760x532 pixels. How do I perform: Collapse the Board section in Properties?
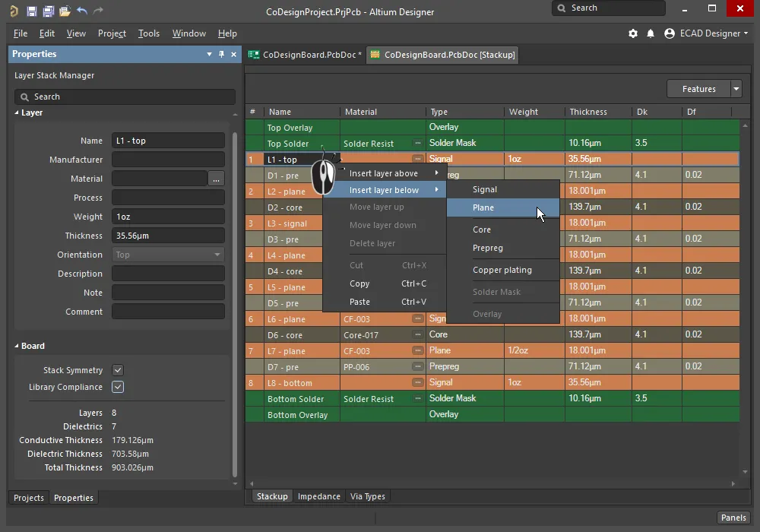[17, 346]
